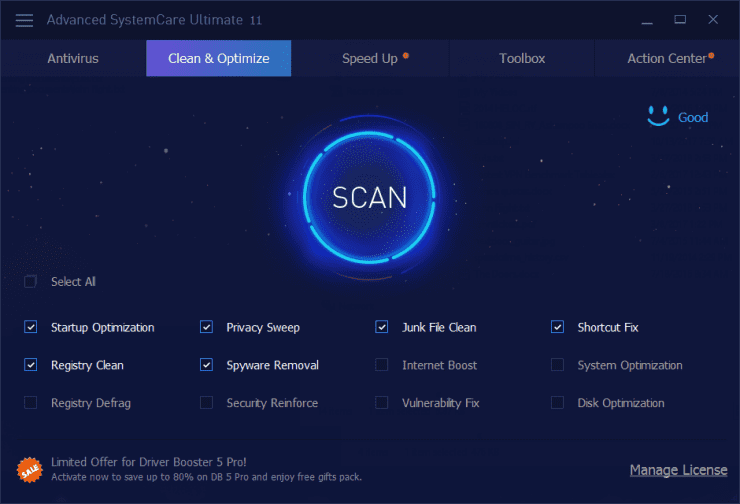Click the orange SALE badge icon
The image size is (740, 504).
point(30,470)
